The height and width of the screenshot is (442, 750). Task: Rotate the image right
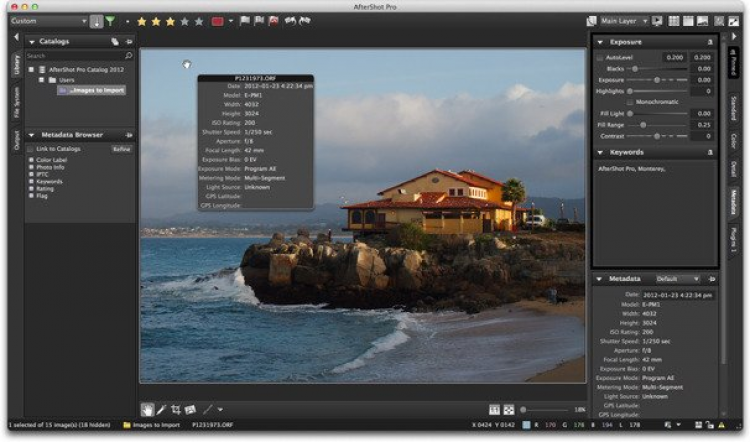(x=305, y=21)
